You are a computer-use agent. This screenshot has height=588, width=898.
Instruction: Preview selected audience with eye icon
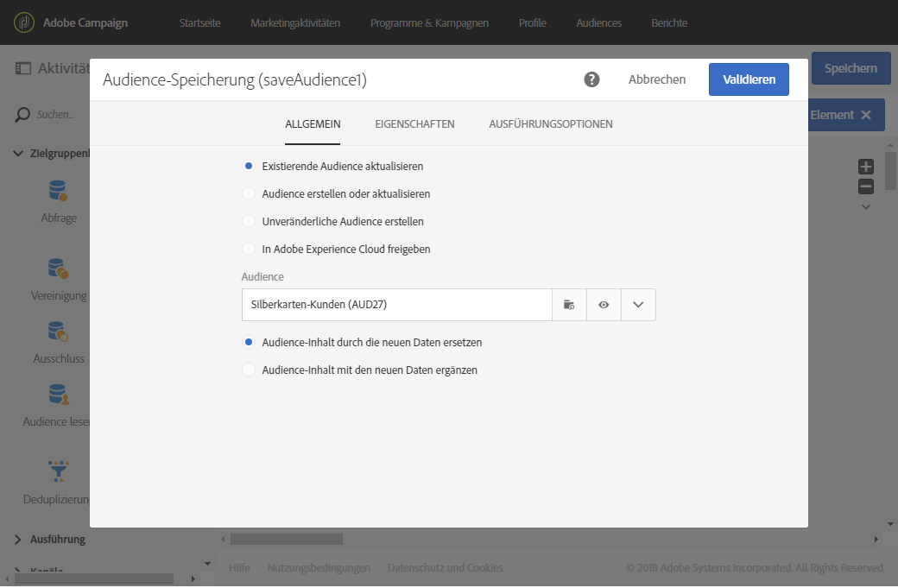[x=604, y=305]
